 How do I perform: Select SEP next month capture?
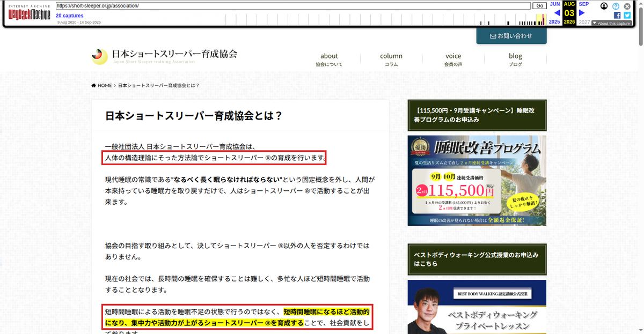584,4
